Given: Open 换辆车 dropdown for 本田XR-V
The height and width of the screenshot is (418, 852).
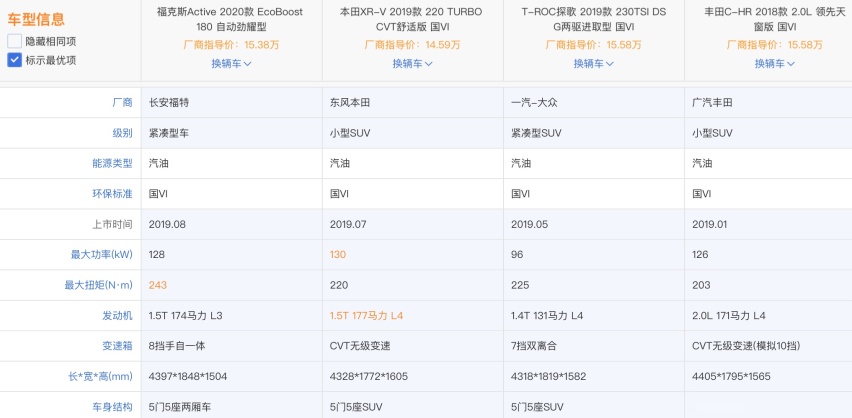Looking at the screenshot, I should [x=412, y=64].
